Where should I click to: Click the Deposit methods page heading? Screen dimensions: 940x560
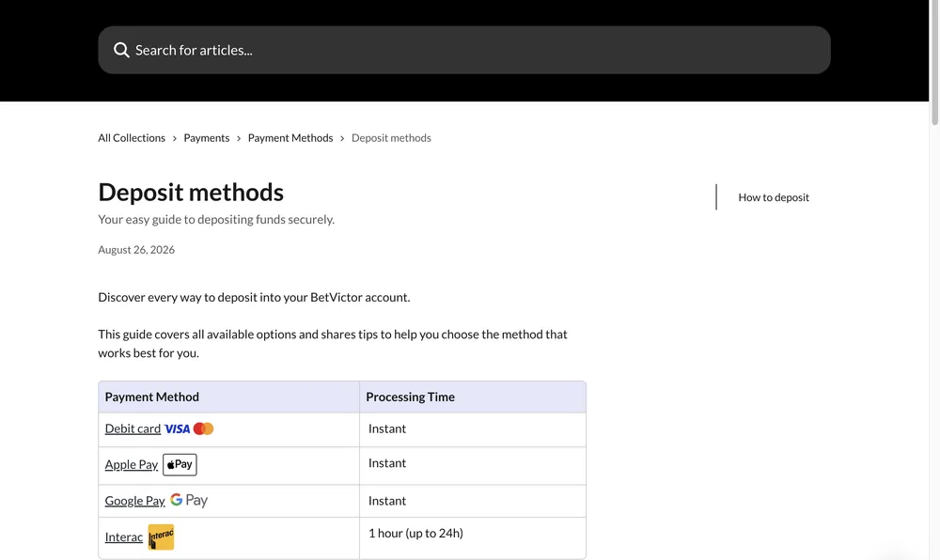(191, 192)
